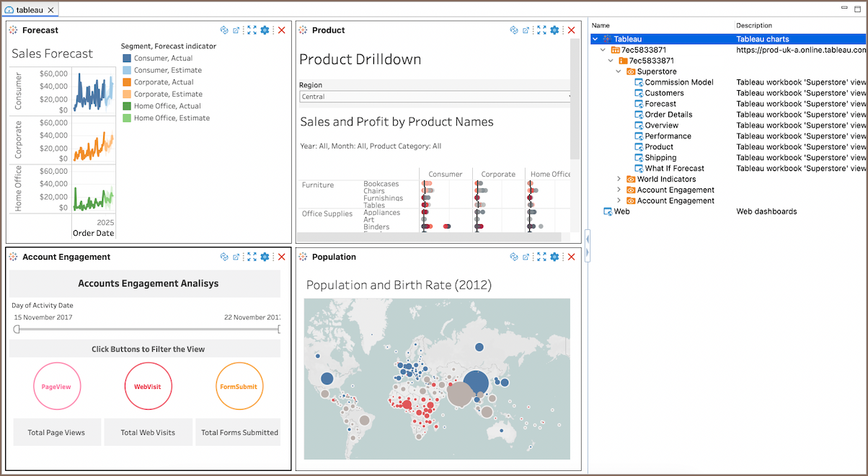Select What If Forecast in the tree

[674, 168]
